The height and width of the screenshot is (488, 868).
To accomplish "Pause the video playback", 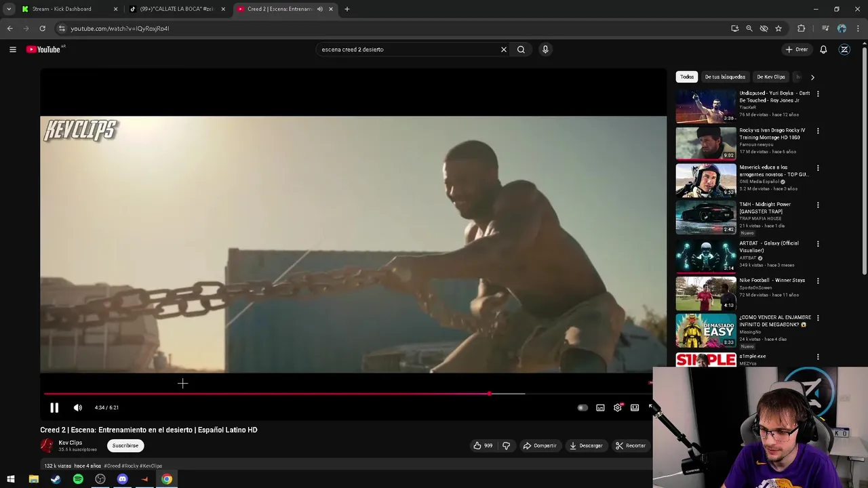I will click(54, 407).
